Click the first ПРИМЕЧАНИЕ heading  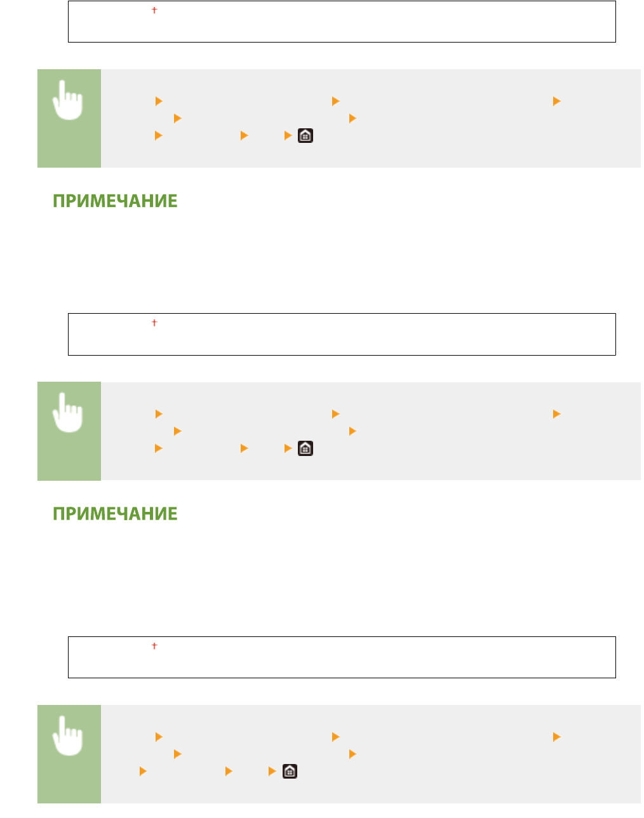115,201
